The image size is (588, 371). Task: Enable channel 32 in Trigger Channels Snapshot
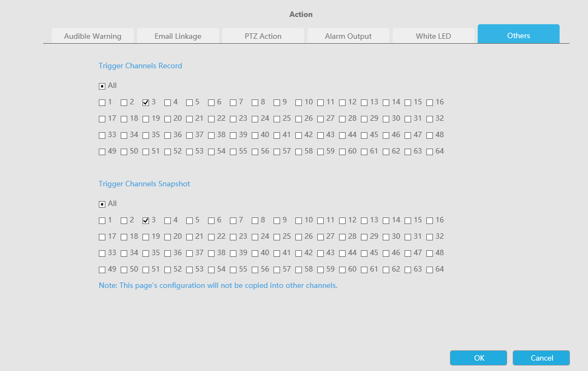coord(430,238)
